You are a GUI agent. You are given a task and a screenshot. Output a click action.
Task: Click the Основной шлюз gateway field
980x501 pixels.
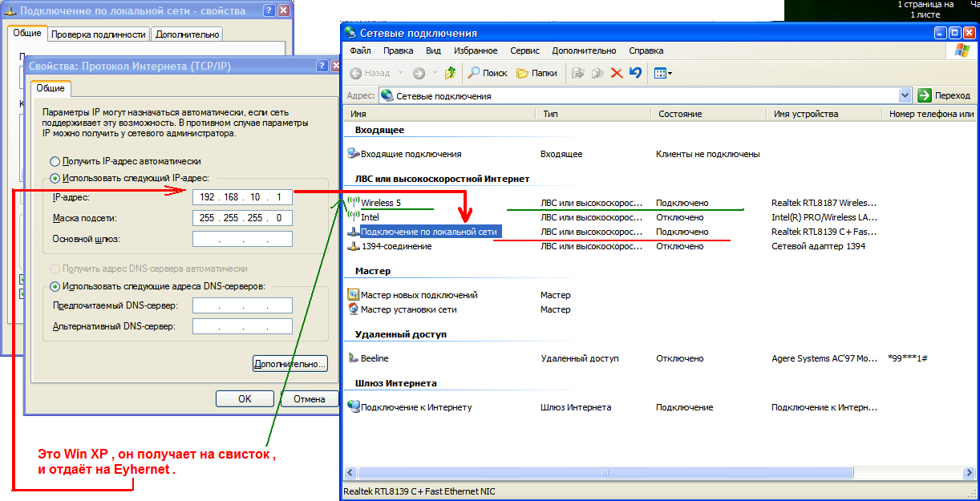coord(242,239)
